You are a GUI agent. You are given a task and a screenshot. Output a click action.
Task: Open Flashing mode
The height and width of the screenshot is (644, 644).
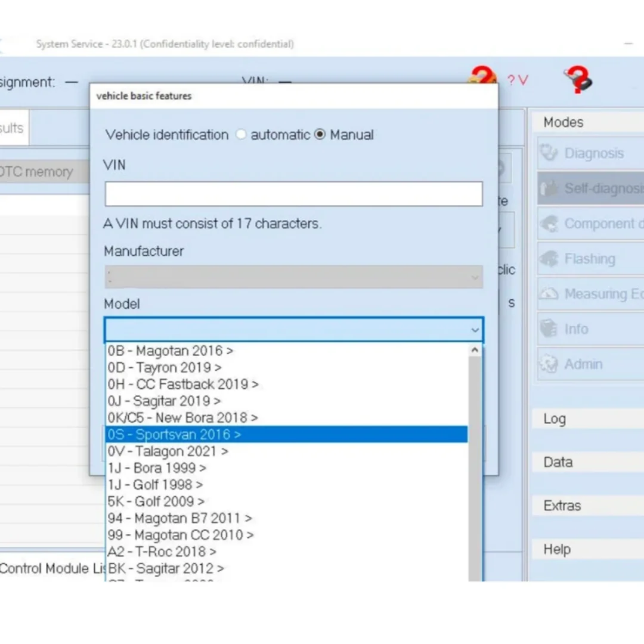[x=590, y=259]
